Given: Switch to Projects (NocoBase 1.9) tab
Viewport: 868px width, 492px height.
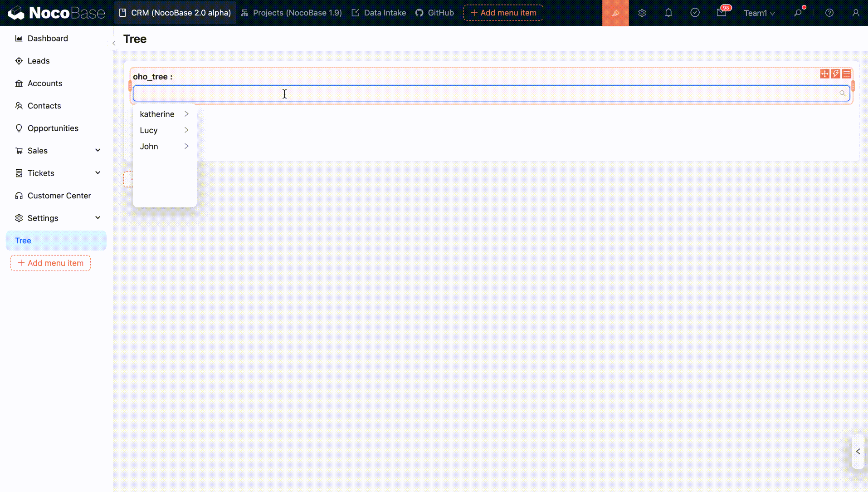Looking at the screenshot, I should [291, 13].
